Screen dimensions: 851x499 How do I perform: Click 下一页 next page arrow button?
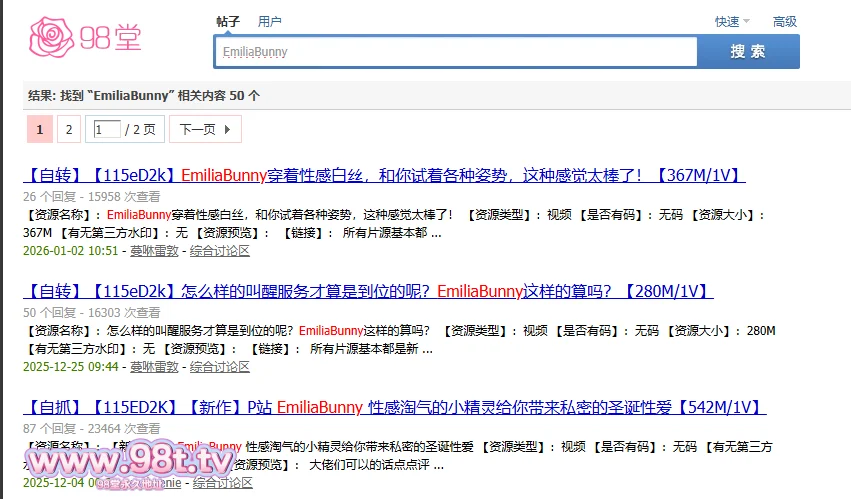click(x=204, y=129)
